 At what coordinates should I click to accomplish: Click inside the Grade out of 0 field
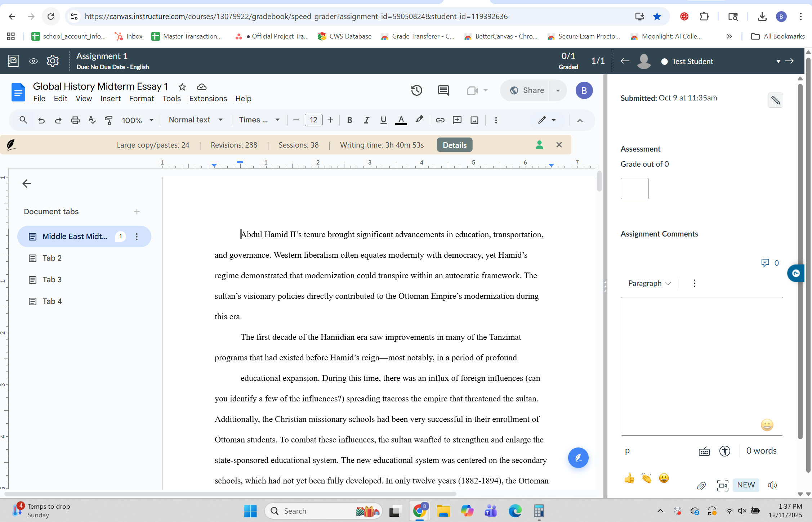[634, 188]
